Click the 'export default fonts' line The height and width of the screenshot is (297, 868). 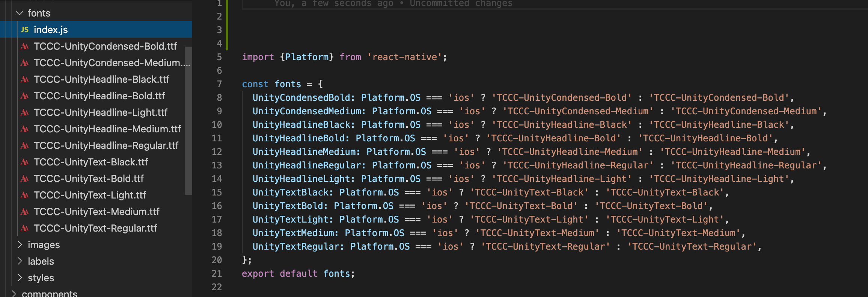pos(298,273)
